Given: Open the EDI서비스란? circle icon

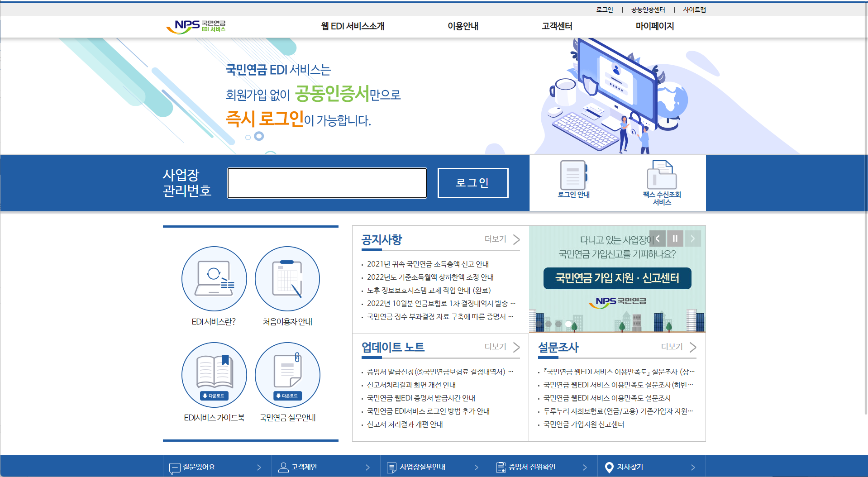Looking at the screenshot, I should 214,279.
